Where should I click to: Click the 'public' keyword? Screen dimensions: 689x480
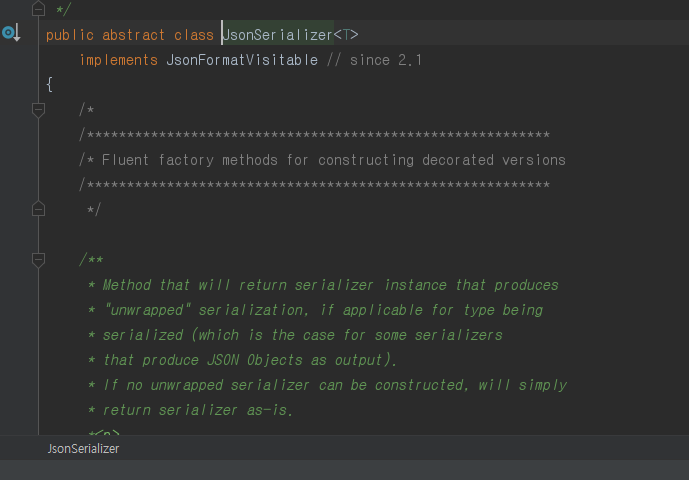70,35
